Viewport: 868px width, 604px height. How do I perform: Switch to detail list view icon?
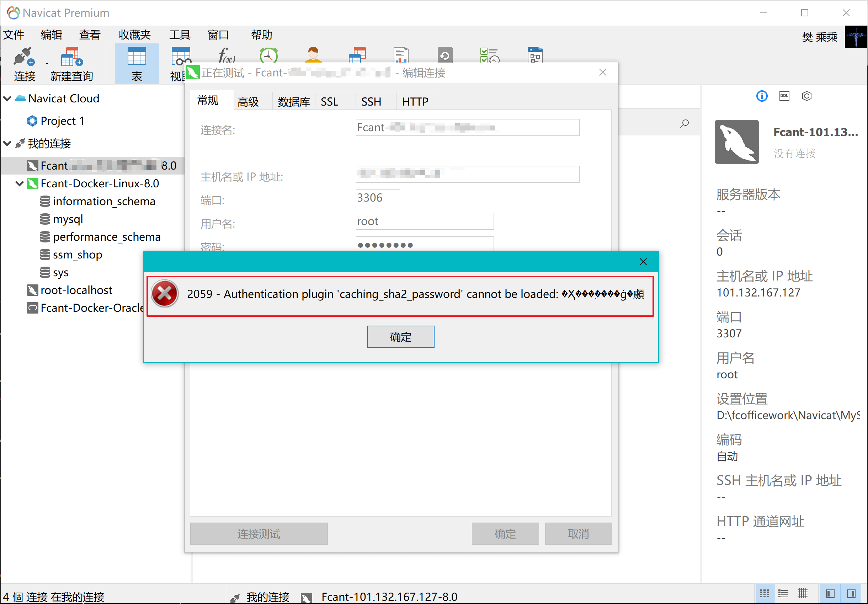783,593
